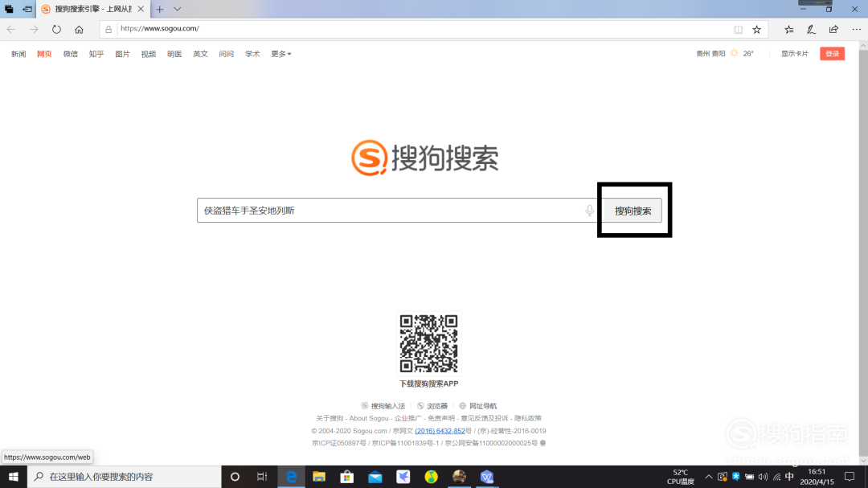Open the Mail app from taskbar
This screenshot has width=868, height=488.
(x=375, y=477)
